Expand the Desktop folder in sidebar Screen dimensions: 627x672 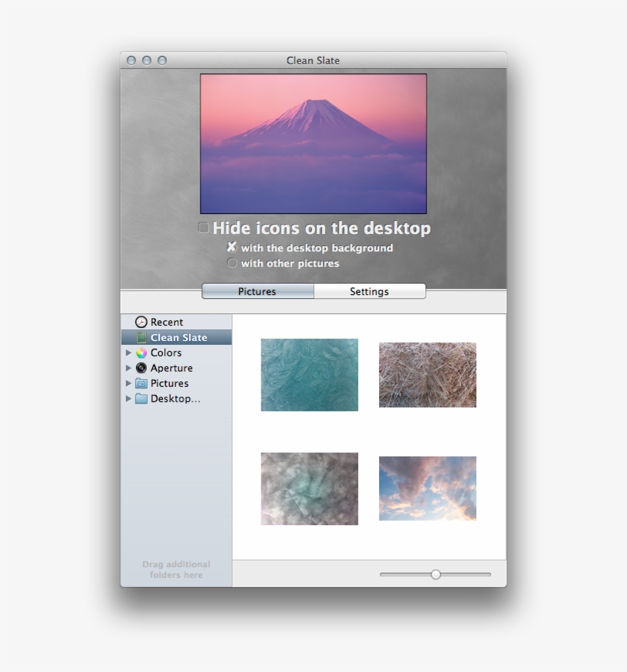[x=130, y=398]
